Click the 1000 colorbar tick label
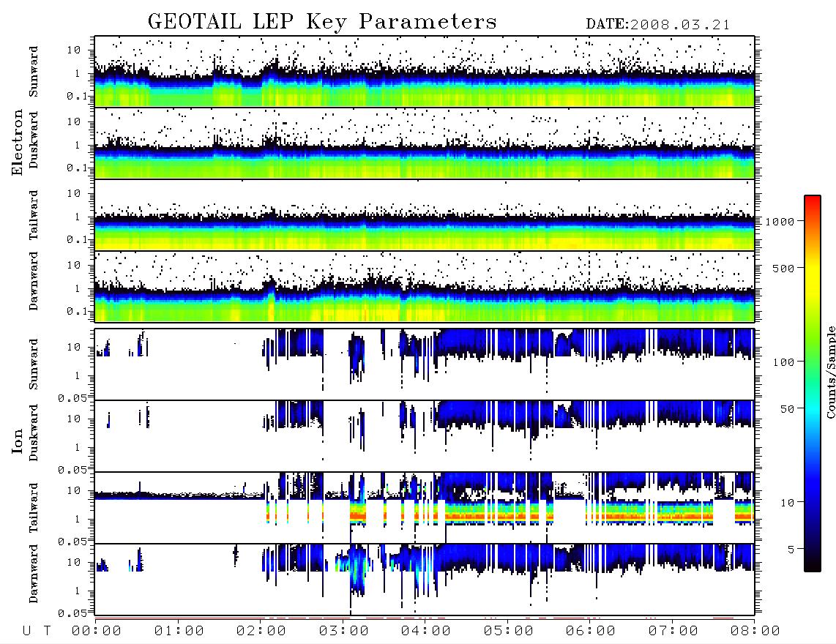The width and height of the screenshot is (836, 644). point(780,222)
